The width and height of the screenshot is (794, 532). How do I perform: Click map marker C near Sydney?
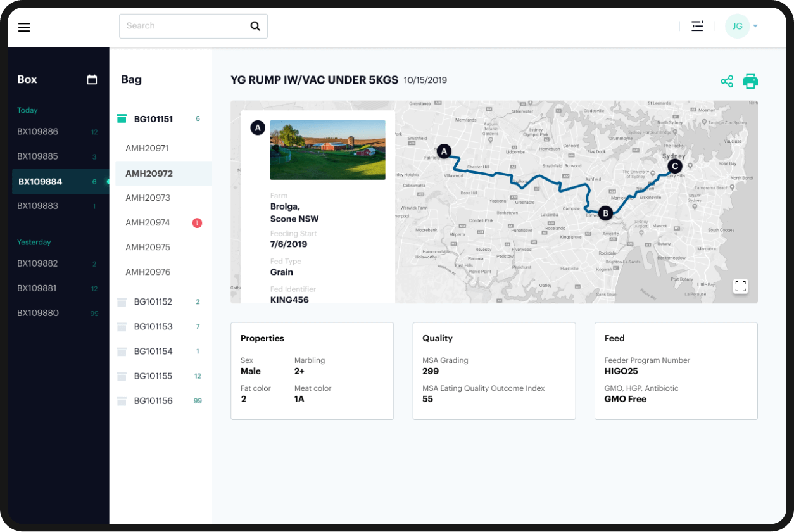point(674,166)
